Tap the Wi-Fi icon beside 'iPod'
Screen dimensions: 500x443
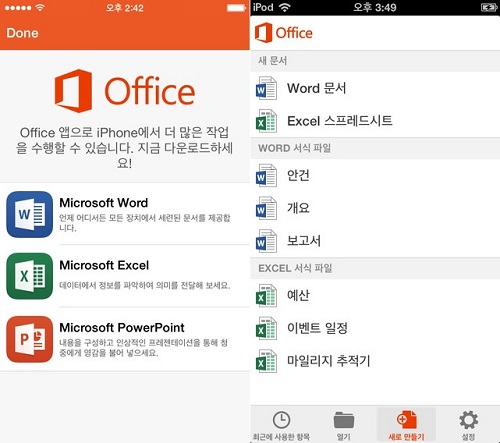click(284, 7)
